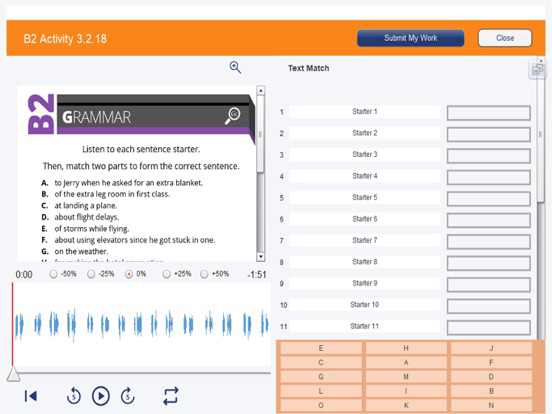
Task: Select answer tile E
Action: tap(321, 348)
